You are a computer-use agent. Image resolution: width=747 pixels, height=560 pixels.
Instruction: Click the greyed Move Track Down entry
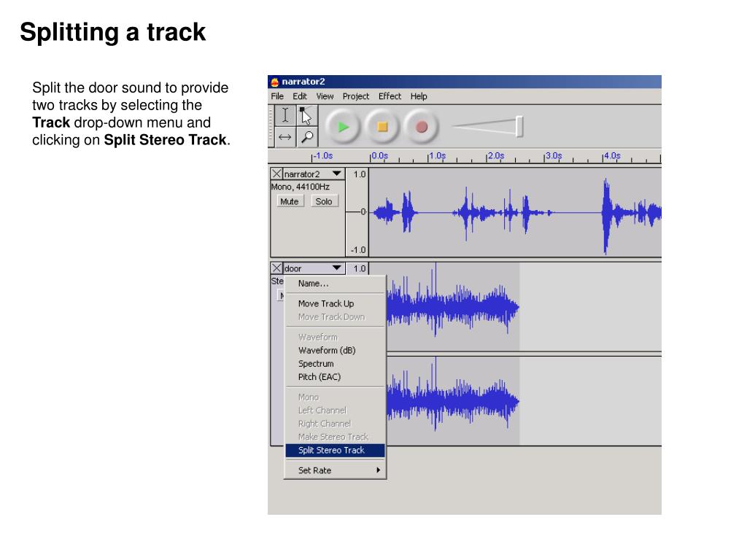(x=335, y=316)
